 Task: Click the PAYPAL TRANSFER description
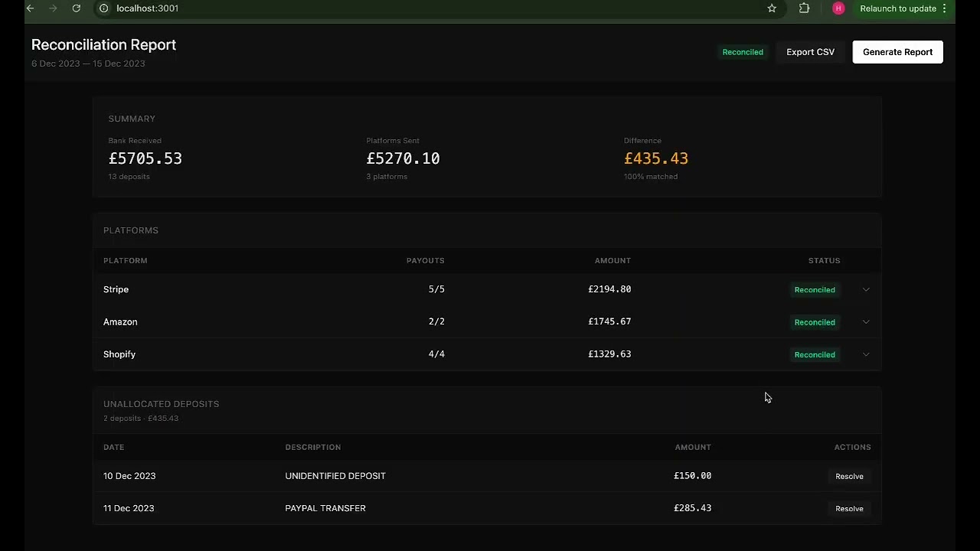click(325, 508)
